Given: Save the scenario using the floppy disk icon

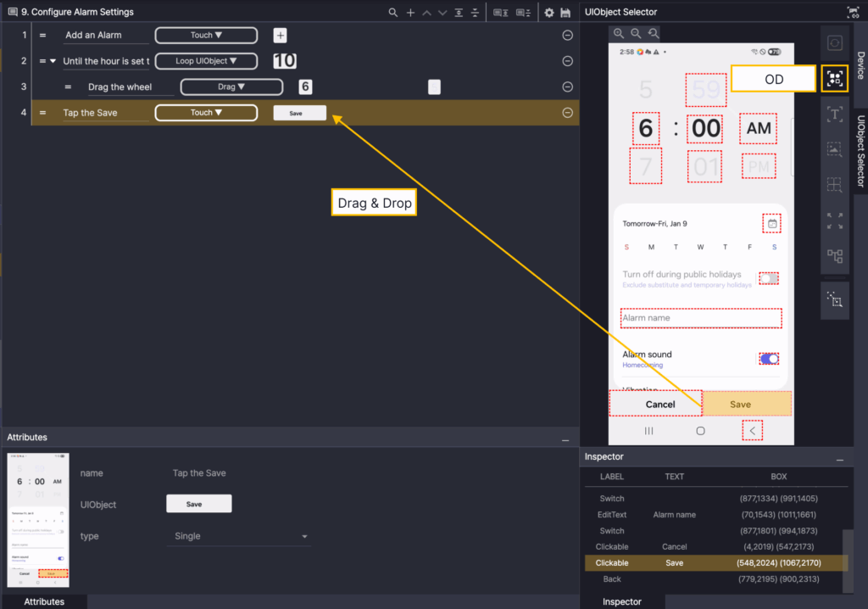Looking at the screenshot, I should pos(565,13).
